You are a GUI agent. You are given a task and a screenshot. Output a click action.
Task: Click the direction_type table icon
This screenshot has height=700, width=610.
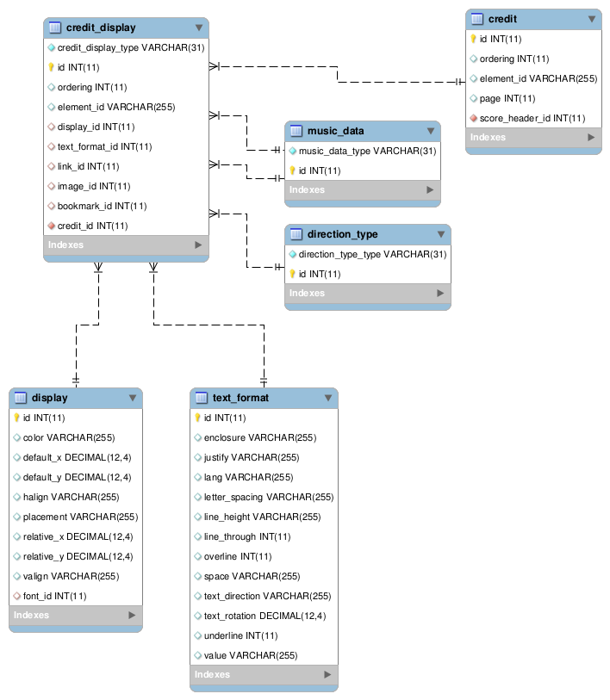pos(296,234)
